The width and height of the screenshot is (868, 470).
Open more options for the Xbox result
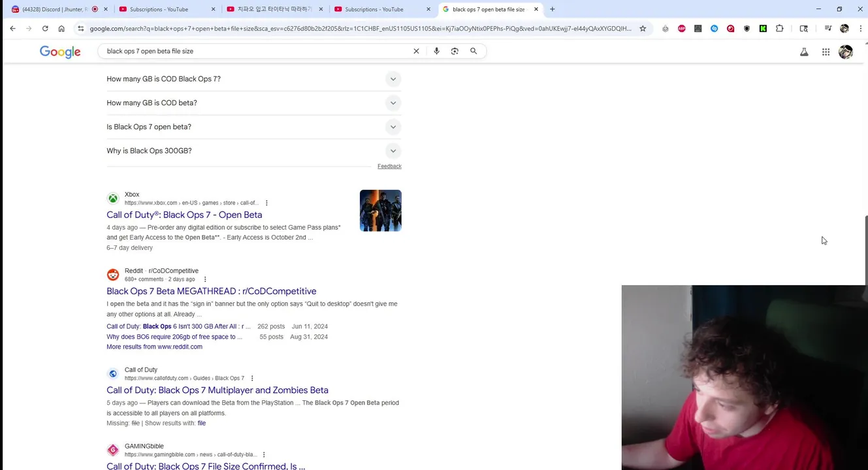pyautogui.click(x=266, y=203)
